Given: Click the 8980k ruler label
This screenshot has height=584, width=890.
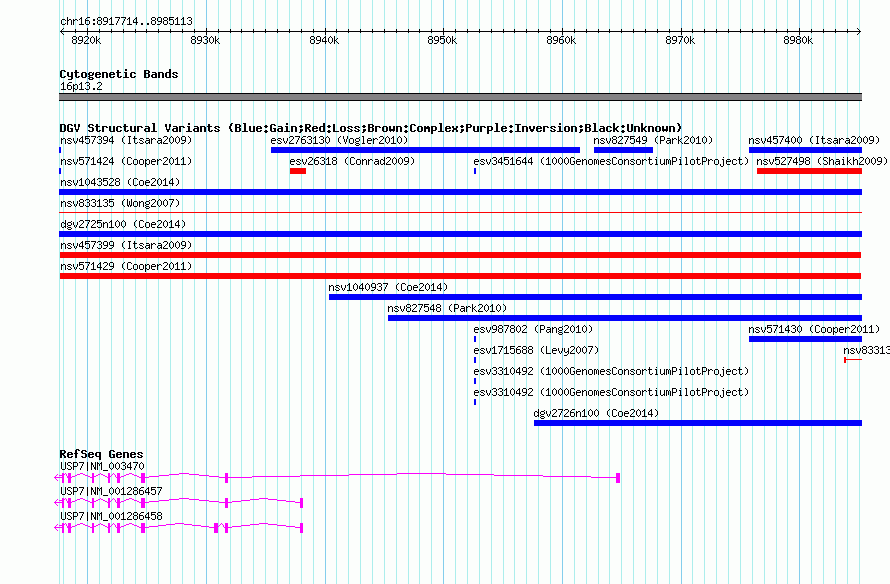Looking at the screenshot, I should (798, 40).
